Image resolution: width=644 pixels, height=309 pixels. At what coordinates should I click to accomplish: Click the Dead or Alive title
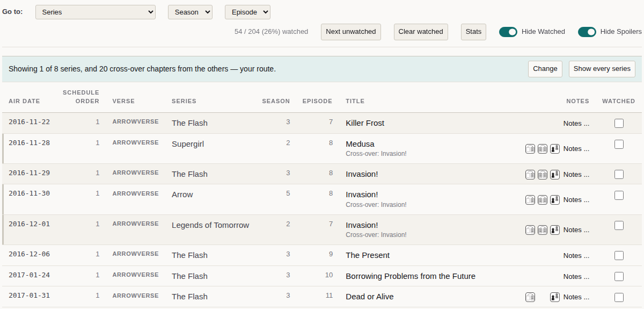pyautogui.click(x=370, y=297)
